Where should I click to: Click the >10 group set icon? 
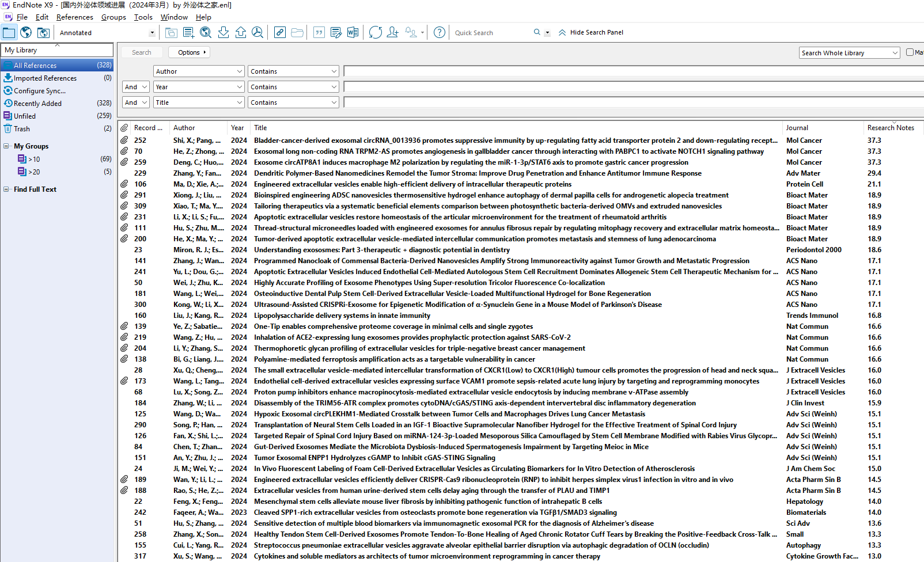(x=22, y=159)
